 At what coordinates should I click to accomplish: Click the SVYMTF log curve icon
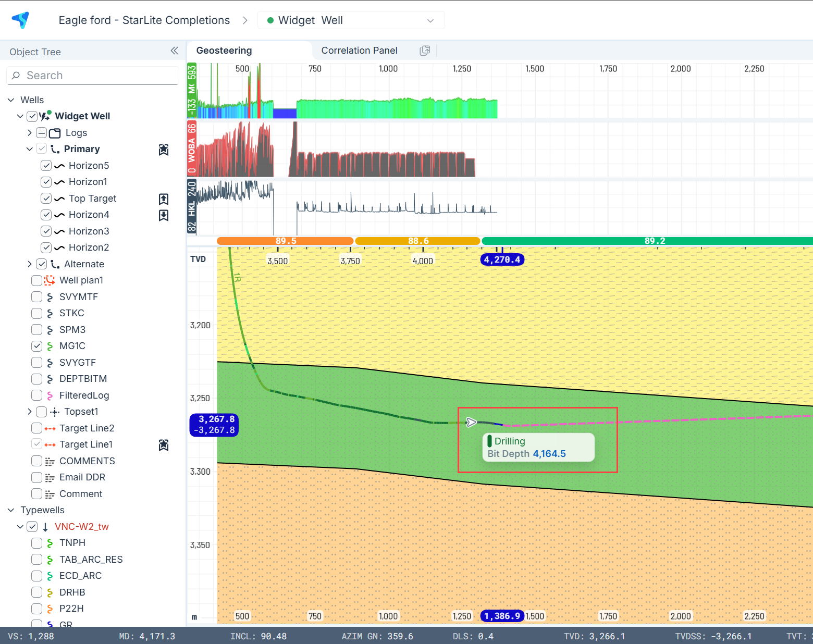click(x=50, y=297)
